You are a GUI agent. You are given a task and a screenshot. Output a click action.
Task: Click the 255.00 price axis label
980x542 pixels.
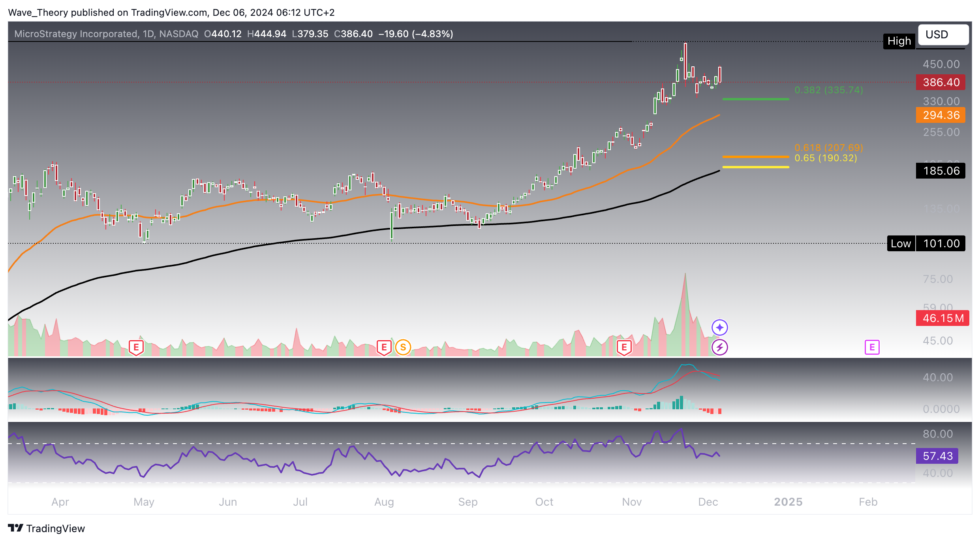coord(941,132)
